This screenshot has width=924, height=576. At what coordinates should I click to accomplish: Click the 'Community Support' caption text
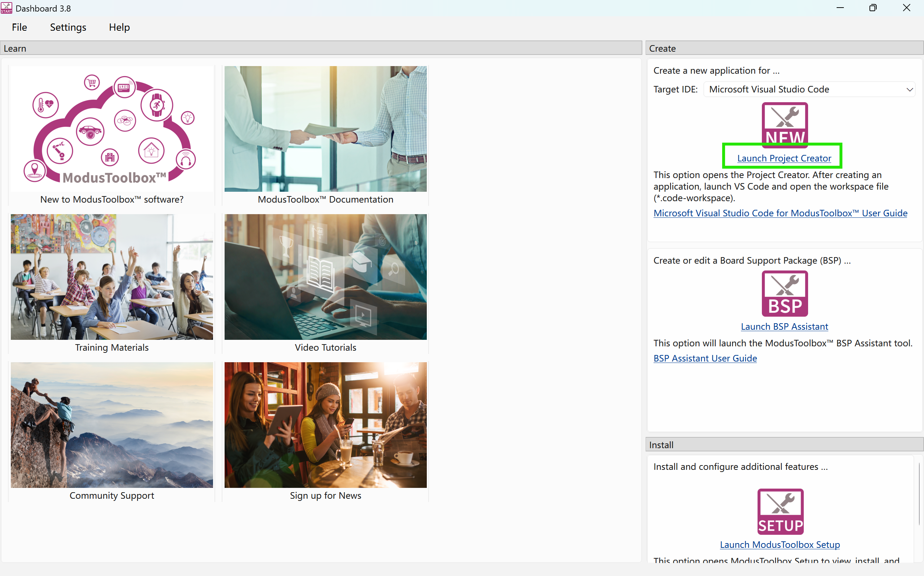112,495
